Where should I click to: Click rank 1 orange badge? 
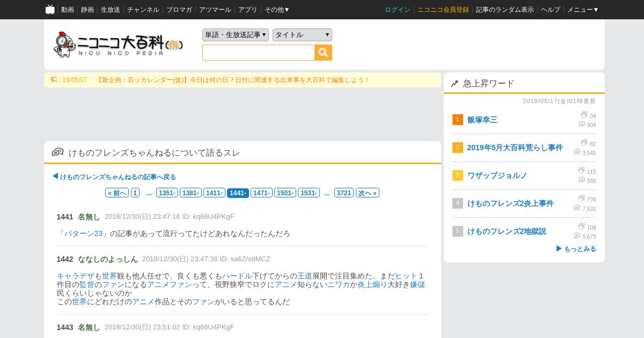[457, 120]
